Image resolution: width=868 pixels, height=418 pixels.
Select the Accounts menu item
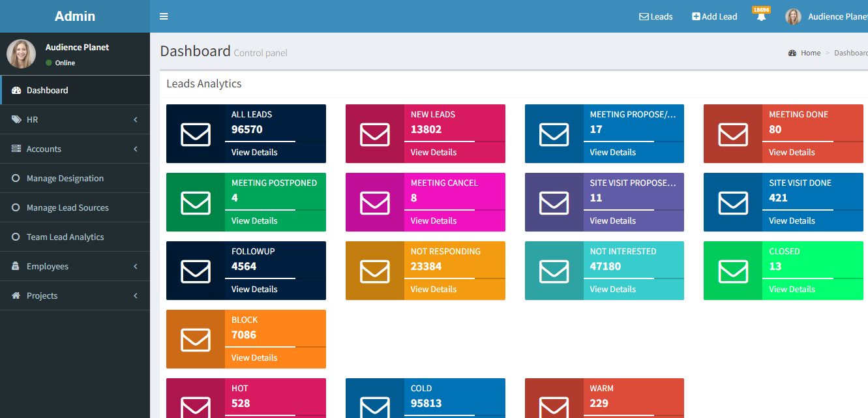click(75, 149)
